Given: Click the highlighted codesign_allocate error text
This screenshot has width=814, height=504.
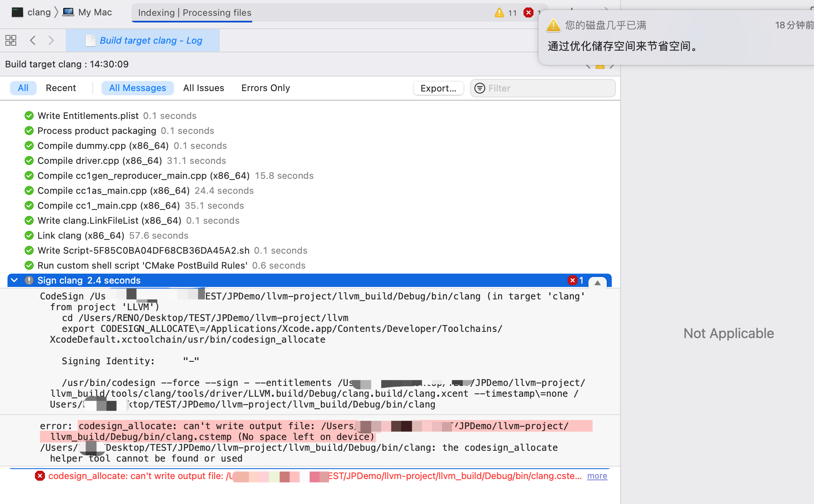Looking at the screenshot, I should pyautogui.click(x=316, y=431).
